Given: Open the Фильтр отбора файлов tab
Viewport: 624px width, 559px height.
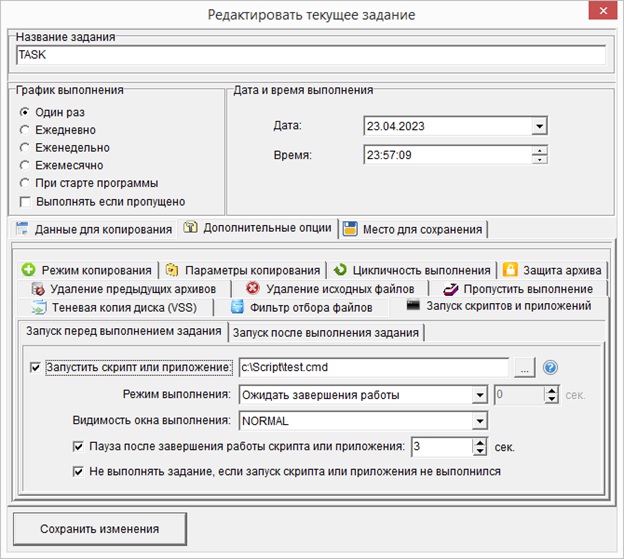Looking at the screenshot, I should click(x=301, y=308).
